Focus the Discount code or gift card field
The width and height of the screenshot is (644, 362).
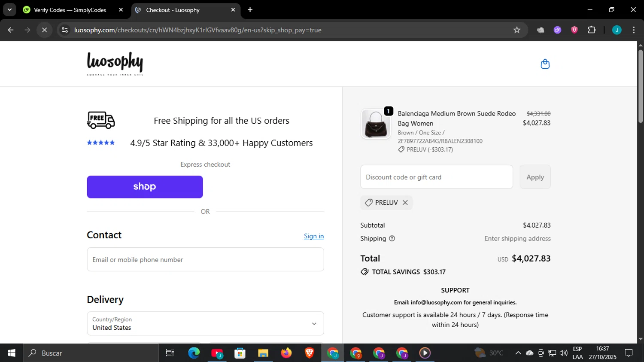[x=437, y=177]
